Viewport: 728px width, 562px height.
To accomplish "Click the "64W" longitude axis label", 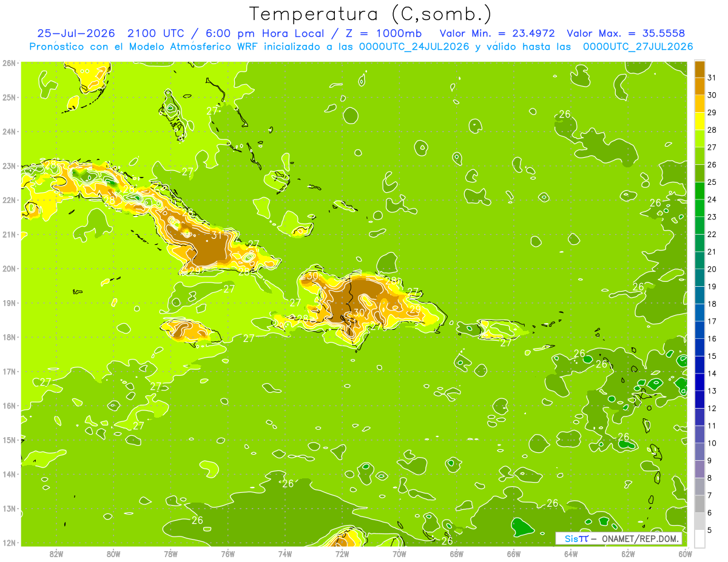I will coord(571,554).
